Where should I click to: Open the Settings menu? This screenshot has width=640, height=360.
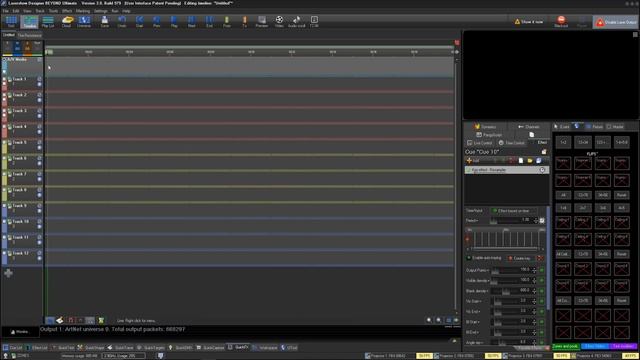click(x=100, y=11)
